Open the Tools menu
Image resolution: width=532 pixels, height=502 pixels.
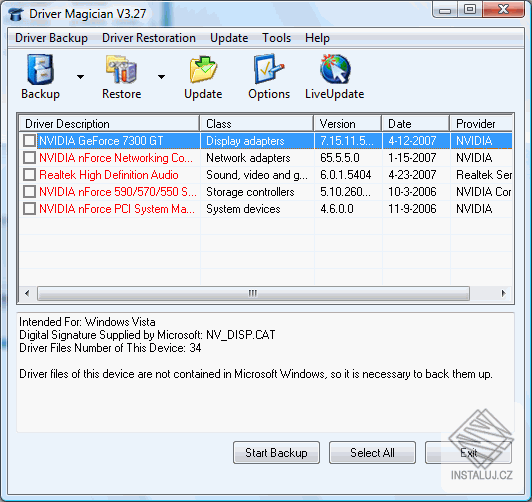(277, 38)
